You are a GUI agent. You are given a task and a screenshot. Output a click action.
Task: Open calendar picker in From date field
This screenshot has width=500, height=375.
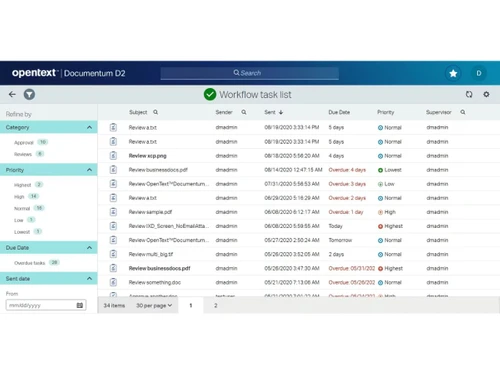pyautogui.click(x=80, y=305)
